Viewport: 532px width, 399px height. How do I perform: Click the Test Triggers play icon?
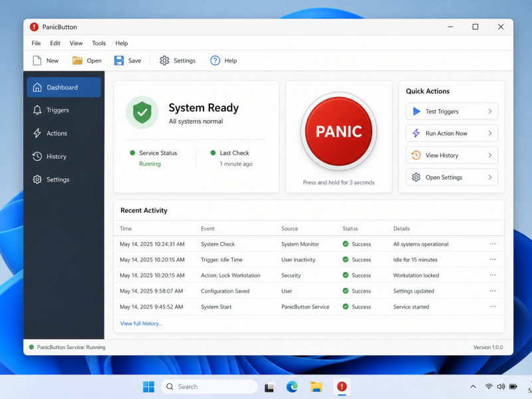416,111
